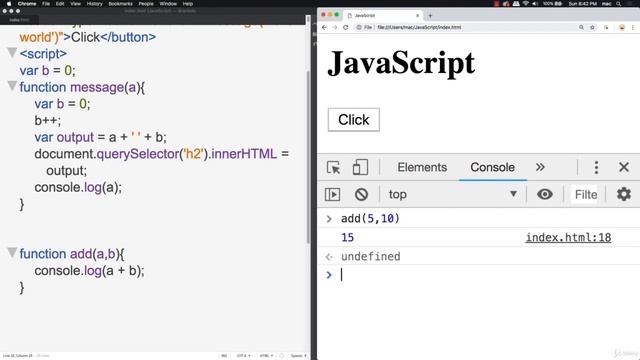
Task: Open the zoom magnifier icon in the address bar
Action: coord(581,27)
